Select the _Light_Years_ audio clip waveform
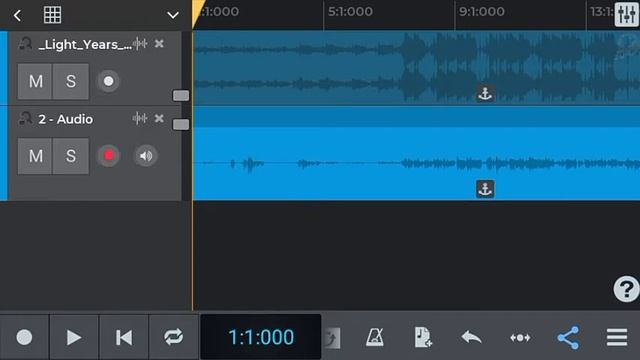The width and height of the screenshot is (640, 360). pyautogui.click(x=416, y=68)
